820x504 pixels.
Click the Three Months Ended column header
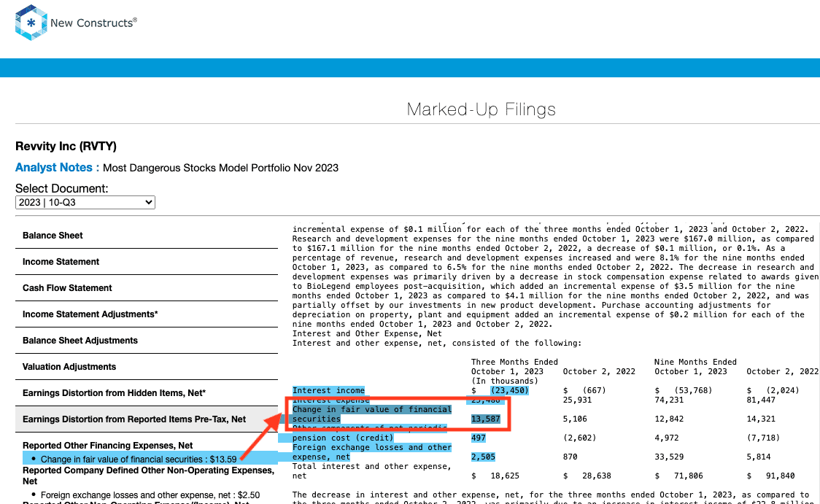tap(514, 362)
